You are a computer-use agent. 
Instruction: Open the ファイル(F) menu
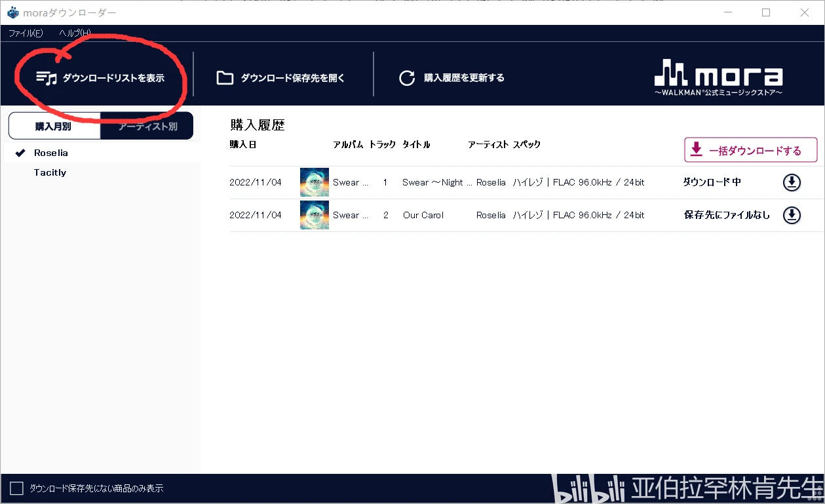pos(26,33)
